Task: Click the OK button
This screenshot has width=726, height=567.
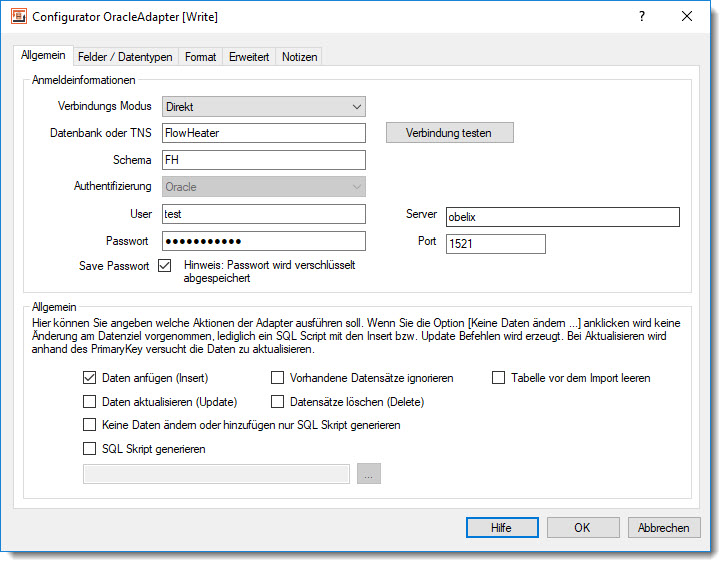Action: pyautogui.click(x=583, y=527)
